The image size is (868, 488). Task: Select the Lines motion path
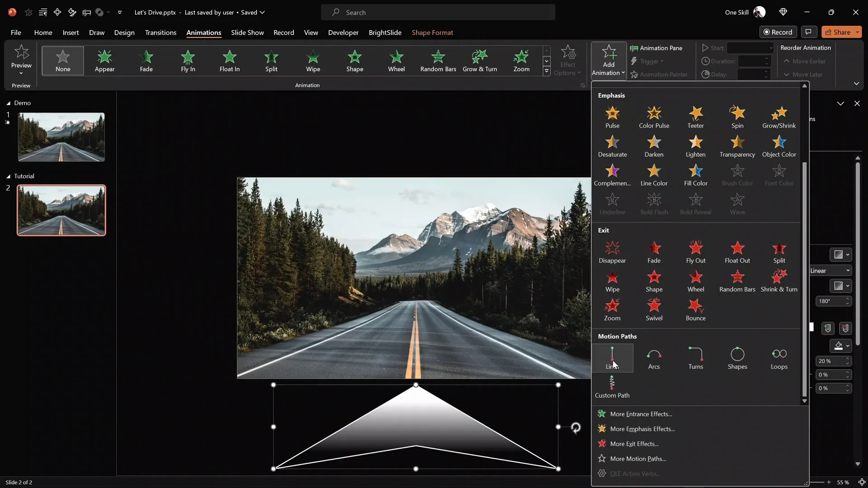(x=612, y=358)
